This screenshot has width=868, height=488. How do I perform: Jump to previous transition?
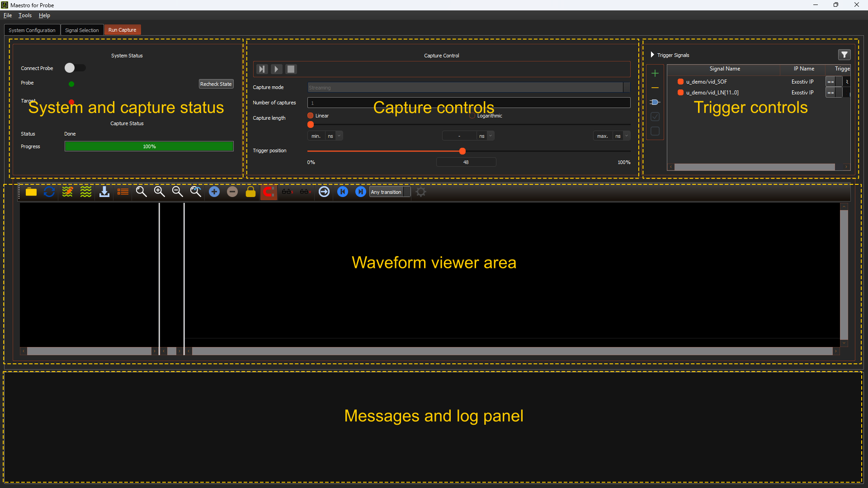click(343, 192)
